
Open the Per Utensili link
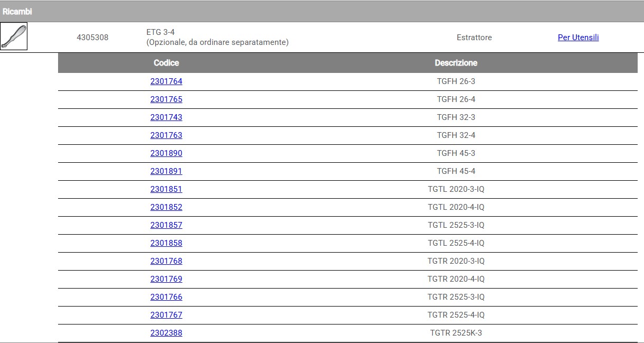click(578, 38)
